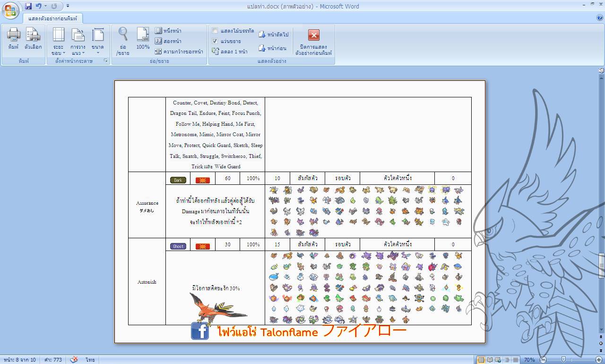
Task: Uncheck the Magnifier (แว่นขยาย) checkbox
Action: pos(215,41)
